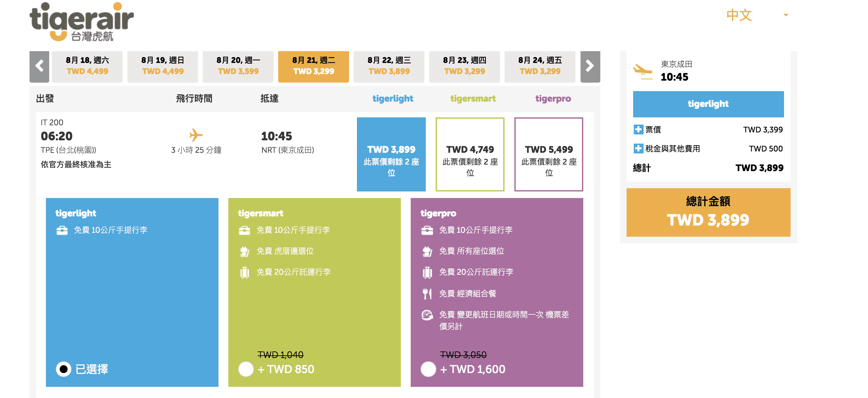Click 3 小時 25 分鐘 duration text
The width and height of the screenshot is (868, 398).
tap(196, 150)
